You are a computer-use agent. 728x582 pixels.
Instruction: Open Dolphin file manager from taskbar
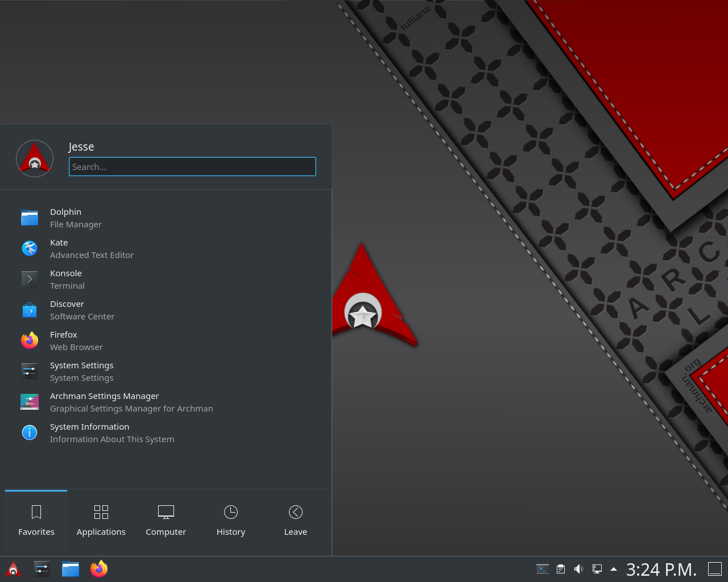(71, 569)
